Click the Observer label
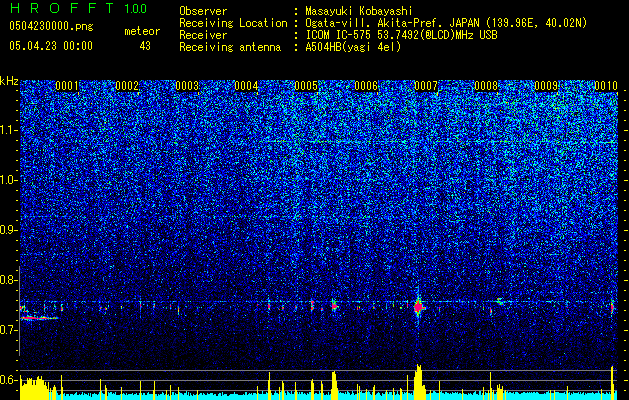The height and width of the screenshot is (400, 629). coord(203,11)
